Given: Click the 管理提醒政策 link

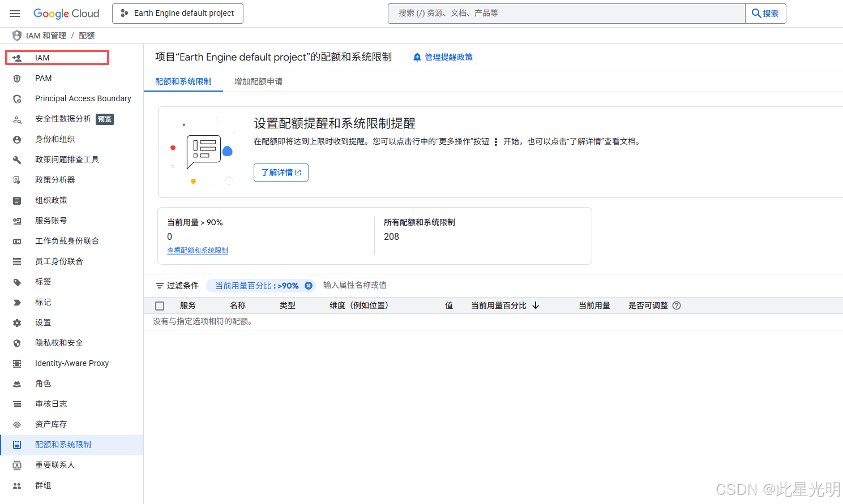Looking at the screenshot, I should 447,57.
